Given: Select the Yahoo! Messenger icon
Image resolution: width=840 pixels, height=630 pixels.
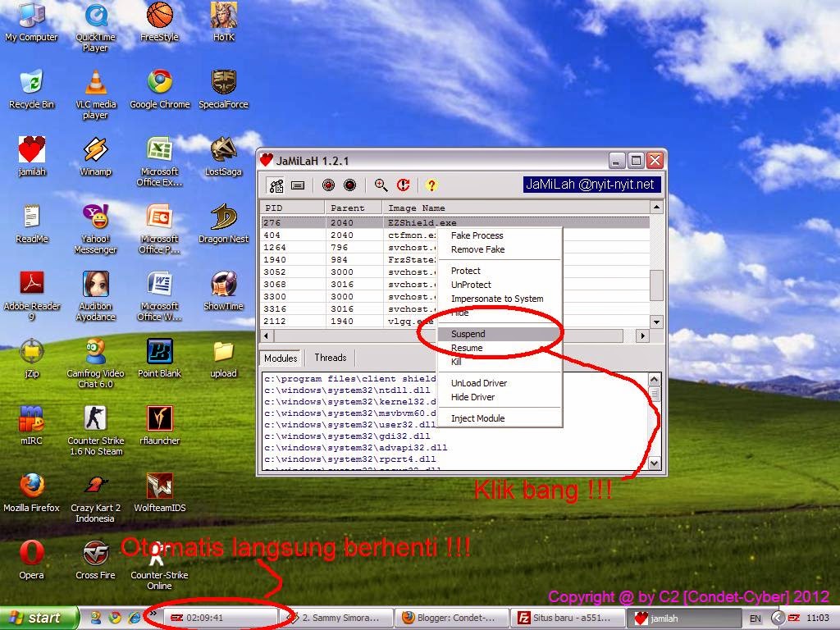Looking at the screenshot, I should click(95, 229).
